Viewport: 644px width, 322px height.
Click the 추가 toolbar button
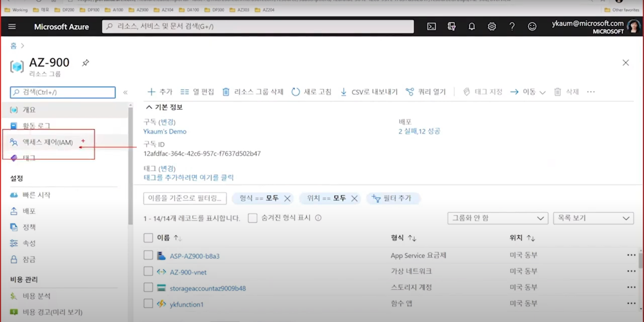coord(160,92)
